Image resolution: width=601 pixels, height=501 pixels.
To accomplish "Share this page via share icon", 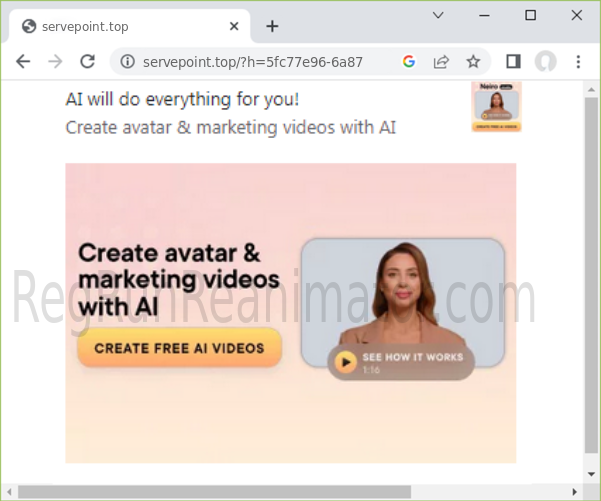I will click(x=441, y=61).
